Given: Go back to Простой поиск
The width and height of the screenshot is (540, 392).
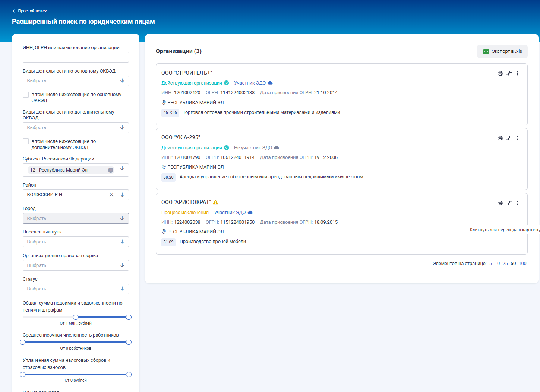Looking at the screenshot, I should coord(30,11).
